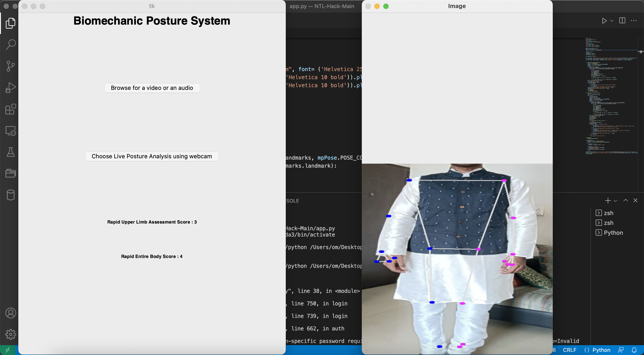Image resolution: width=644 pixels, height=355 pixels.
Task: Select the first zsh terminal entry
Action: [x=608, y=213]
